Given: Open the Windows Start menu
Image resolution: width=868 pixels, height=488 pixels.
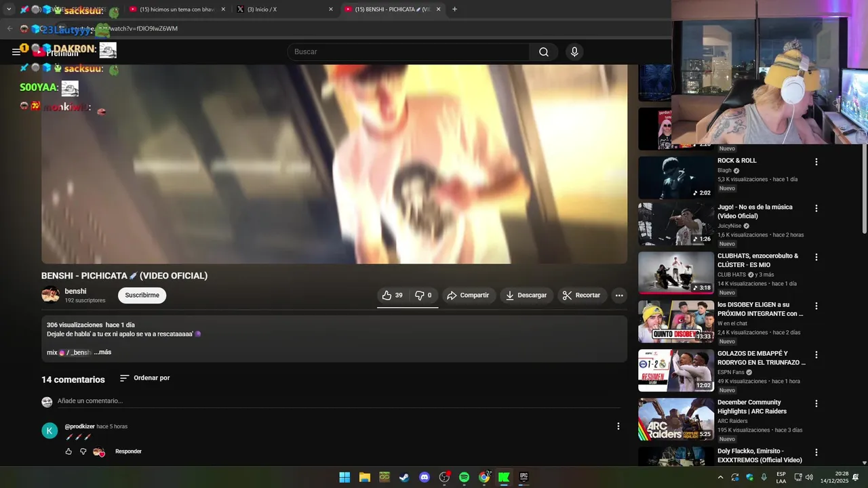Looking at the screenshot, I should (344, 477).
